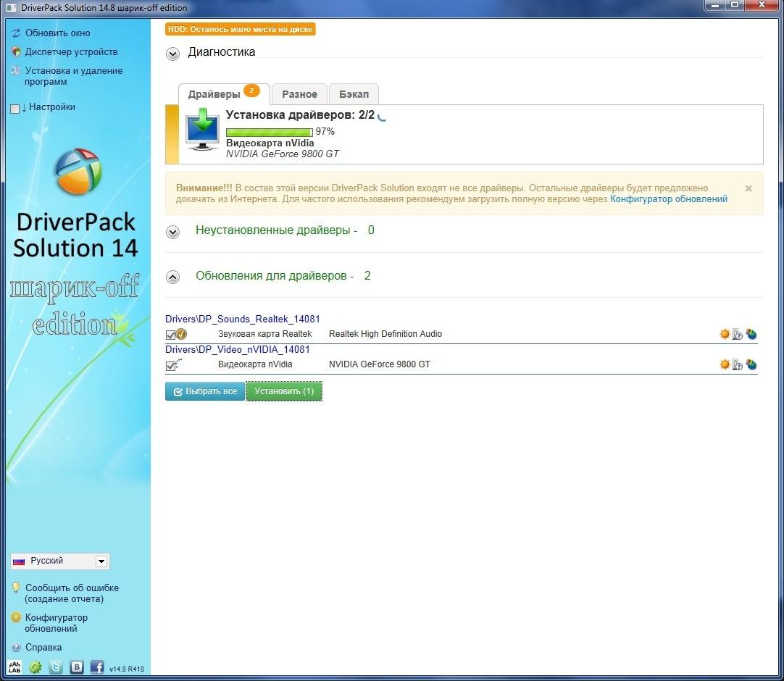Click the Установить (1) button

point(284,391)
